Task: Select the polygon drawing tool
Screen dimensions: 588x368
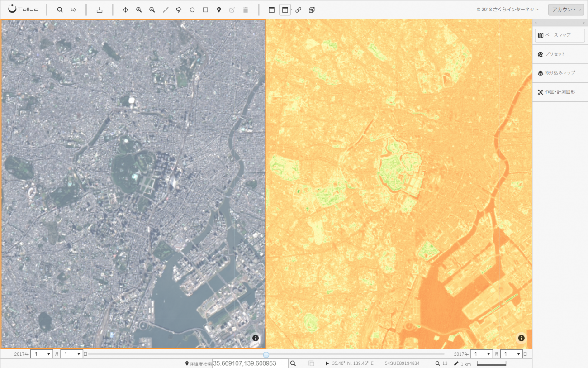Action: pos(179,10)
